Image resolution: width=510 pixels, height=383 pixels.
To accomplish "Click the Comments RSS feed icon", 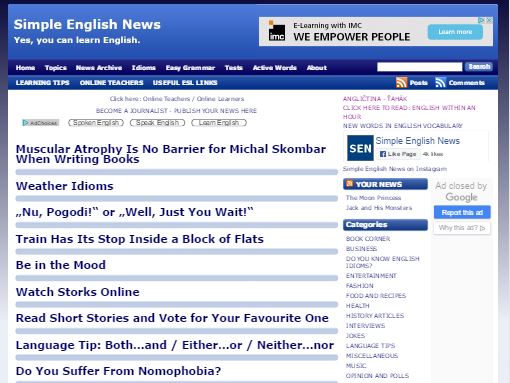I will pos(440,82).
